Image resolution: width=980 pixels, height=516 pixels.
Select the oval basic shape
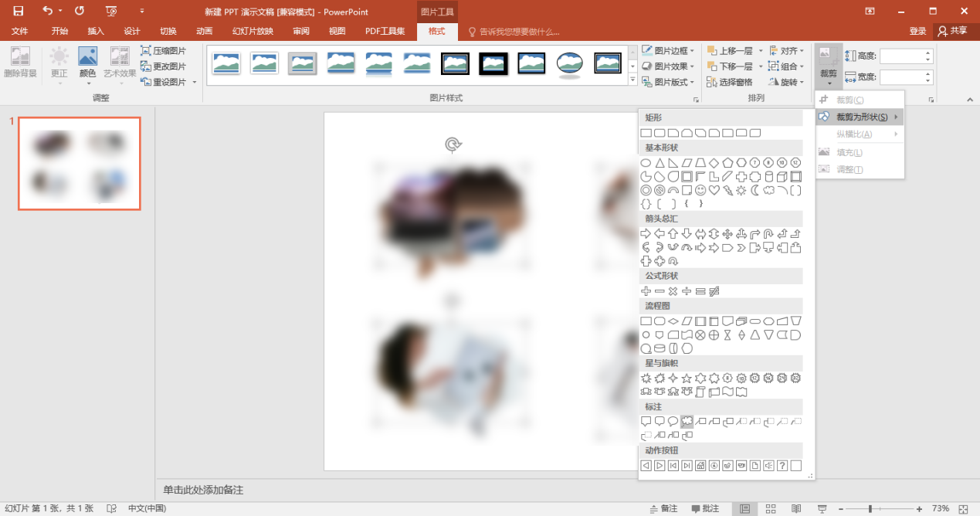(x=646, y=163)
